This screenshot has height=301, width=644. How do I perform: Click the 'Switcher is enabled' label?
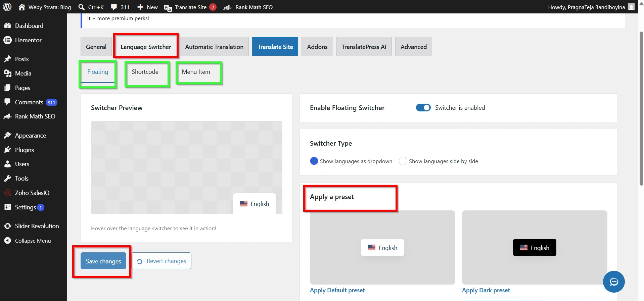460,108
